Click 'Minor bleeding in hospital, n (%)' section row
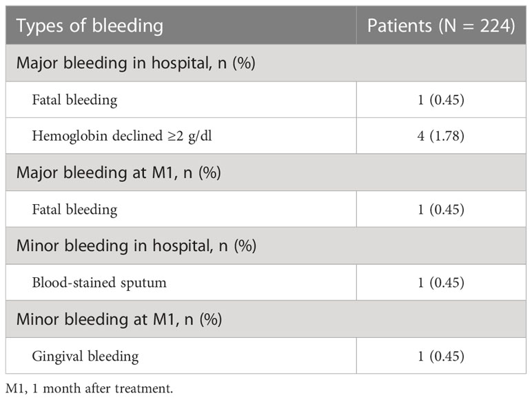Viewport: 532px width, 400px height. pyautogui.click(x=266, y=246)
